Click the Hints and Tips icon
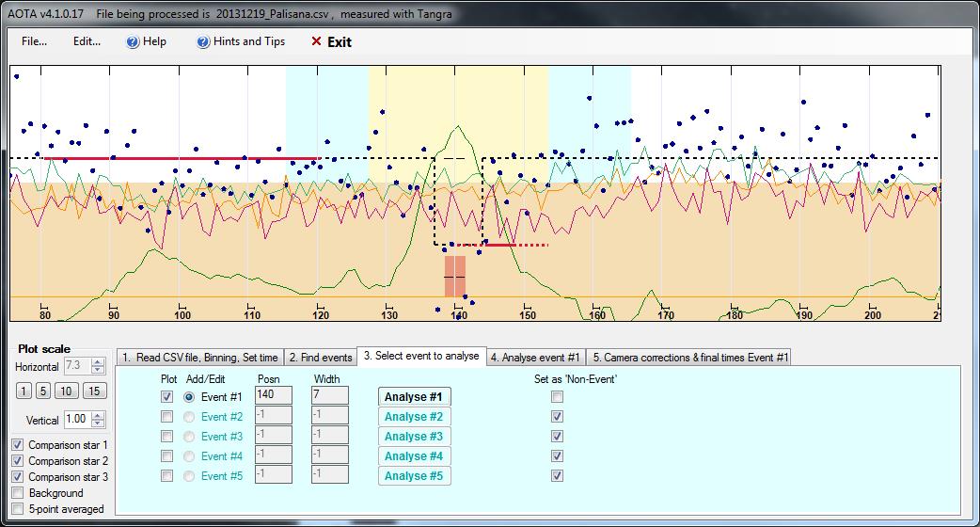 203,42
